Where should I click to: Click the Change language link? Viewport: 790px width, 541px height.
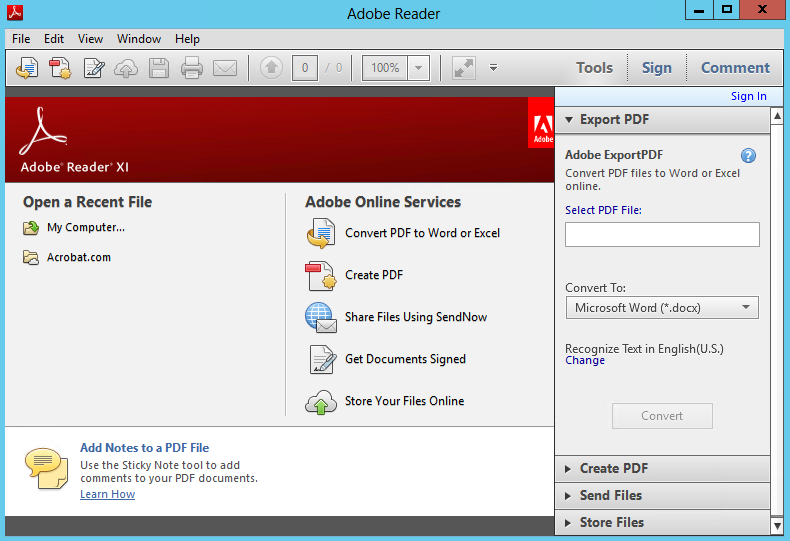pos(584,360)
